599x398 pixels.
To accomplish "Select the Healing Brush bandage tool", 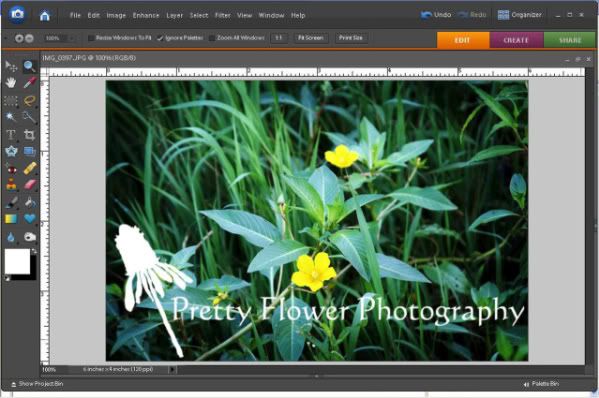I will [29, 168].
